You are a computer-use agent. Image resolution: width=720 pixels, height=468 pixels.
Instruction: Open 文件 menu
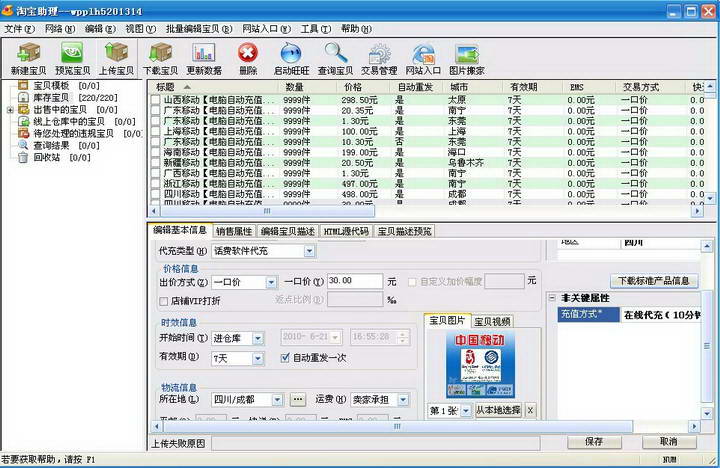(x=19, y=29)
